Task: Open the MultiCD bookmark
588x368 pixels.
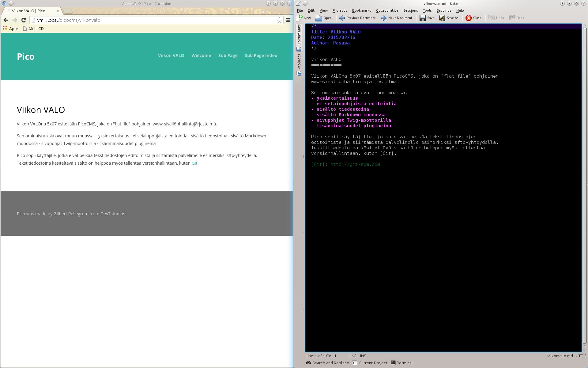Action: [33, 29]
